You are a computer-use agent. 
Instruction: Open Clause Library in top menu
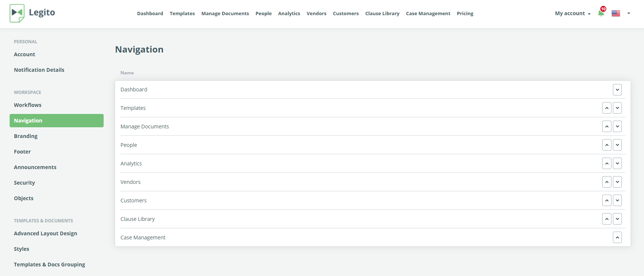(382, 13)
